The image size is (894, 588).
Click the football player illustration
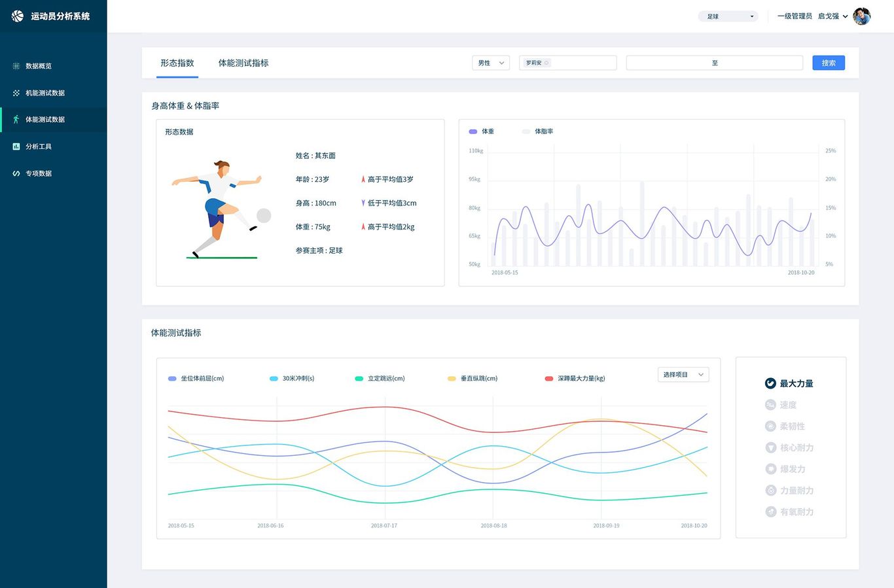point(221,209)
